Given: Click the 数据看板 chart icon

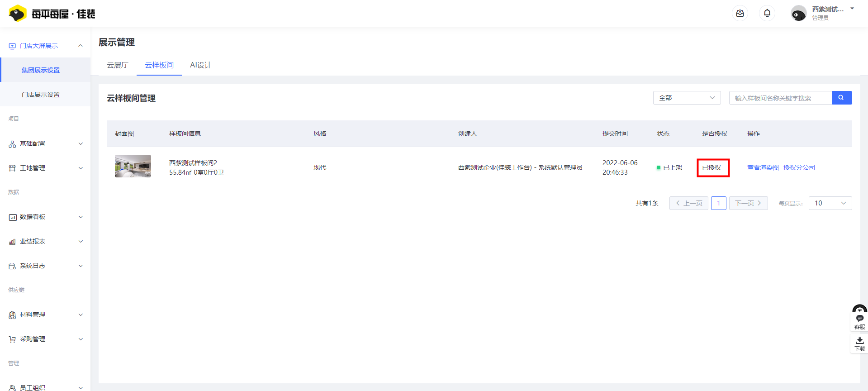Looking at the screenshot, I should pos(12,217).
